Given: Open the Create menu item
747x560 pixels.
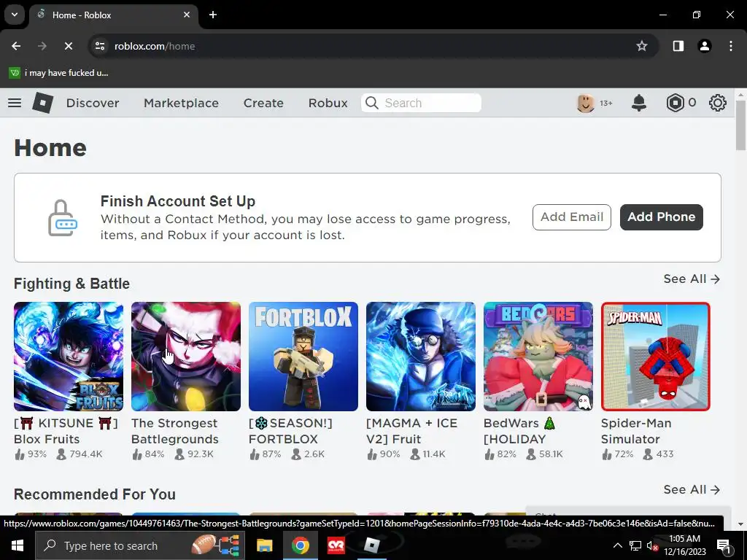Looking at the screenshot, I should click(x=263, y=103).
